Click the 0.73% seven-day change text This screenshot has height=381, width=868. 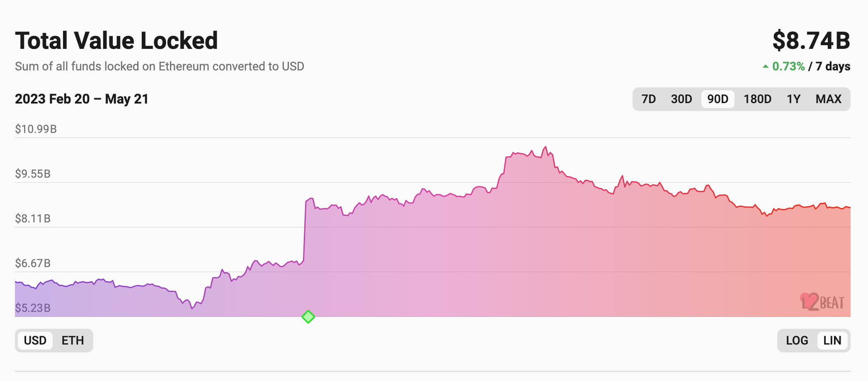[x=788, y=66]
